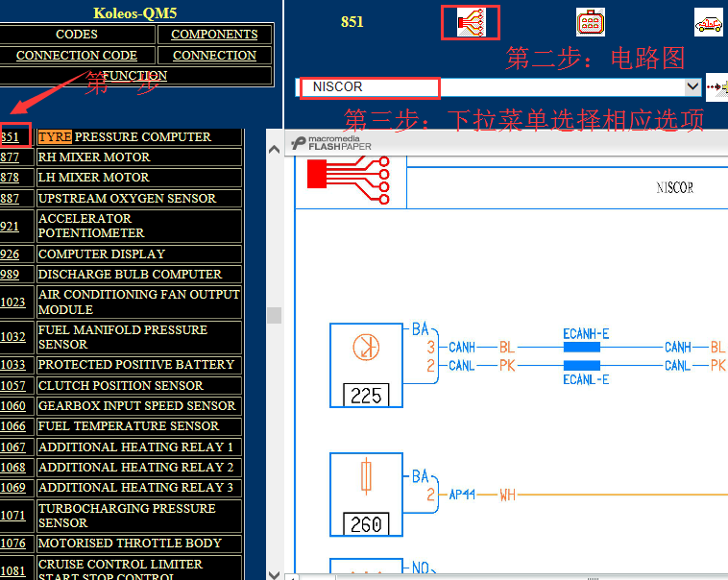The width and height of the screenshot is (728, 580).
Task: Click code link 1069
Action: pos(12,488)
